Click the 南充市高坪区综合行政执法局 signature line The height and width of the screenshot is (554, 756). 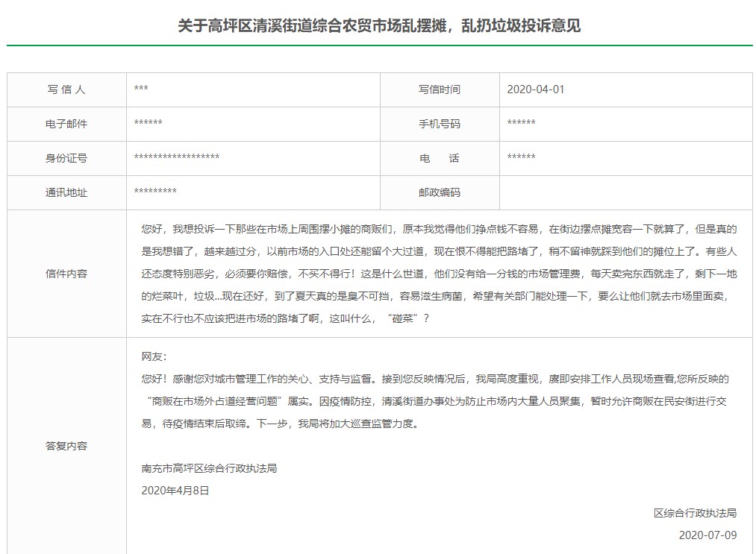coord(209,468)
